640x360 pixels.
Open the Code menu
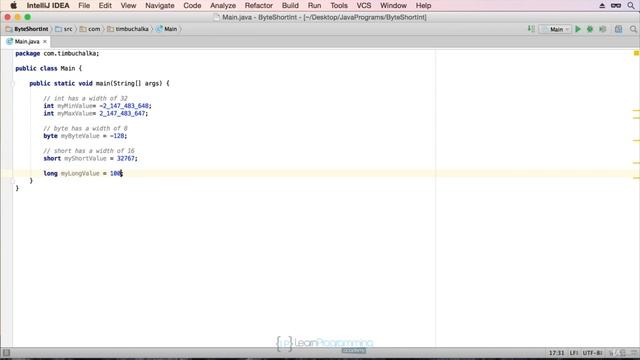pos(192,6)
